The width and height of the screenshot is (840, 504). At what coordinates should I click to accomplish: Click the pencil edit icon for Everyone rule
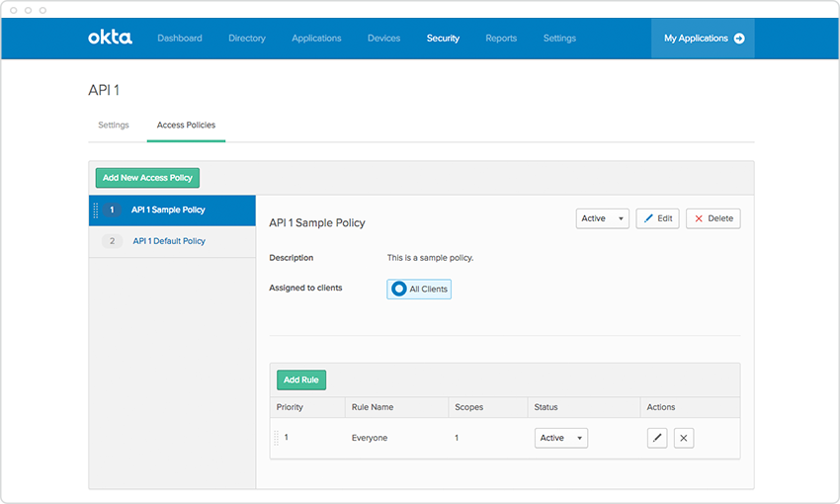pos(657,438)
